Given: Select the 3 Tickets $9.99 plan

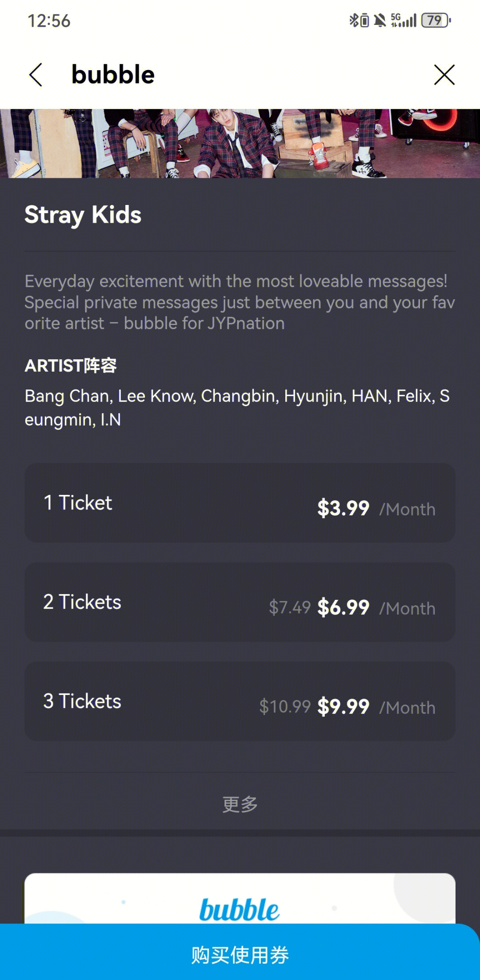Looking at the screenshot, I should pos(240,701).
